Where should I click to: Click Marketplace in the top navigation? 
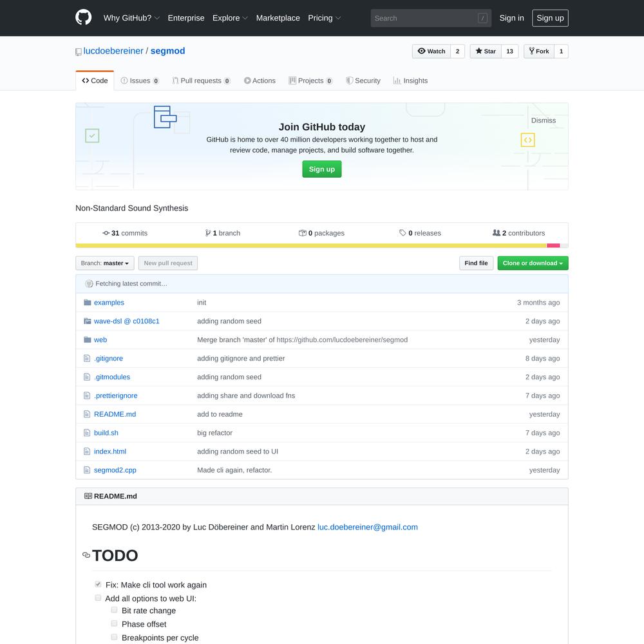click(x=278, y=18)
